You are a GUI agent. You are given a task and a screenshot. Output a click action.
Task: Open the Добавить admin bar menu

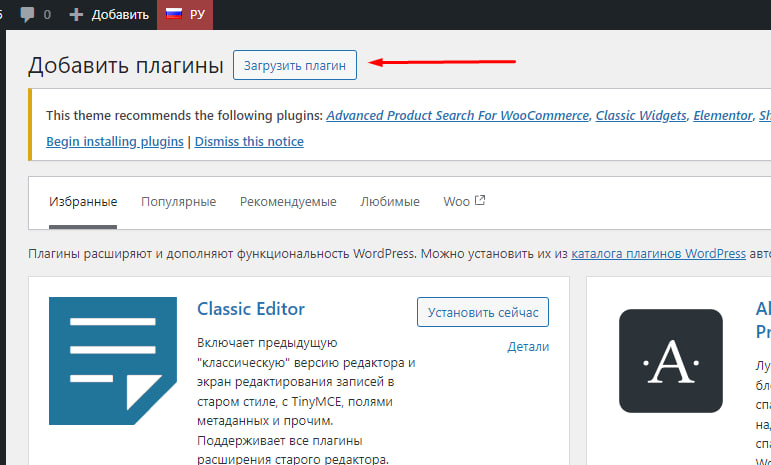(109, 15)
